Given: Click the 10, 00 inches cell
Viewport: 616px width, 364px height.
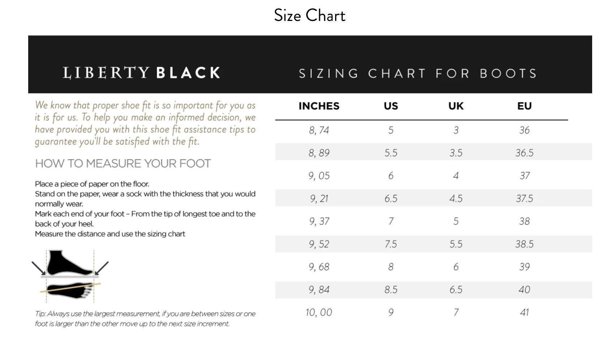Looking at the screenshot, I should coord(319,312).
